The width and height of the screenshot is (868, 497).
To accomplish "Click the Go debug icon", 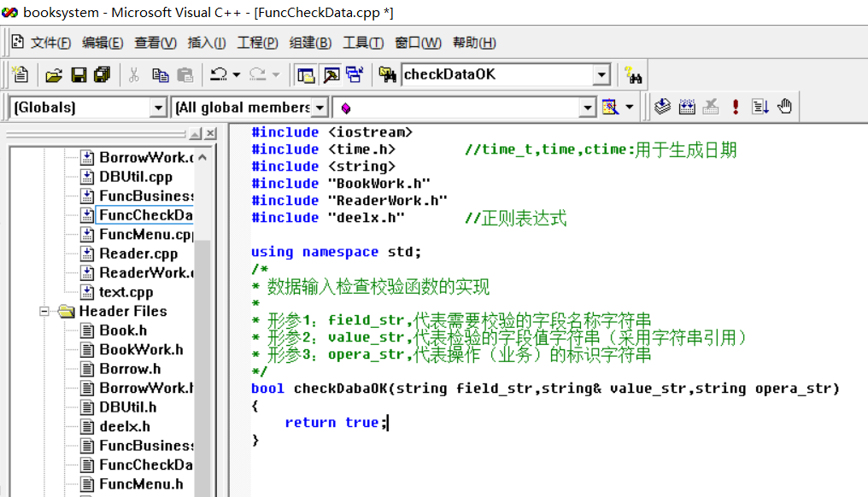I will pyautogui.click(x=760, y=106).
